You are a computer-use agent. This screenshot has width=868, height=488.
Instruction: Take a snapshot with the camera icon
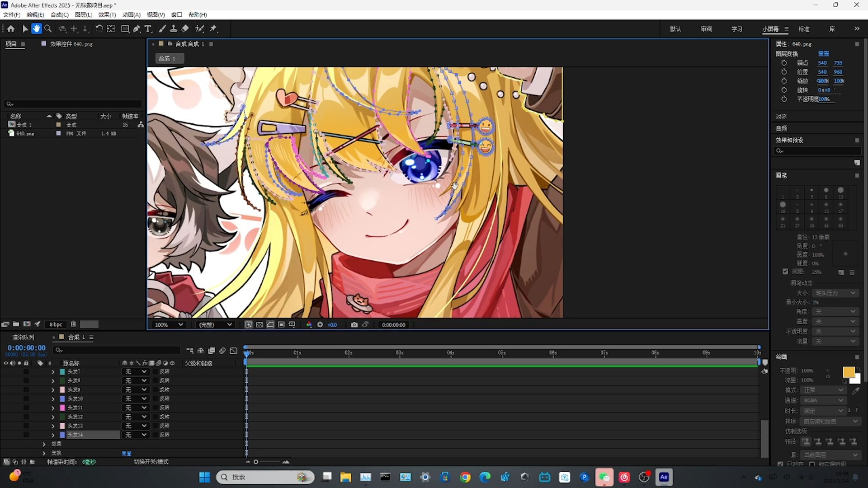354,324
